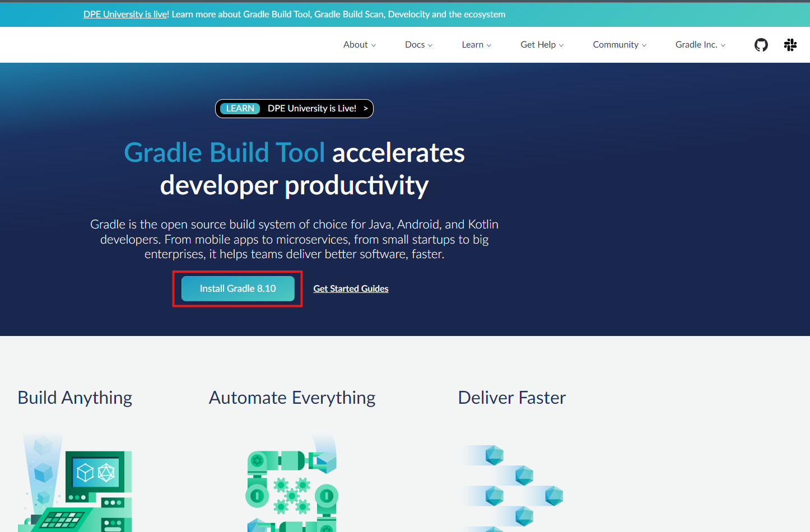Click the Automate Everything heading
This screenshot has width=810, height=532.
pyautogui.click(x=292, y=398)
